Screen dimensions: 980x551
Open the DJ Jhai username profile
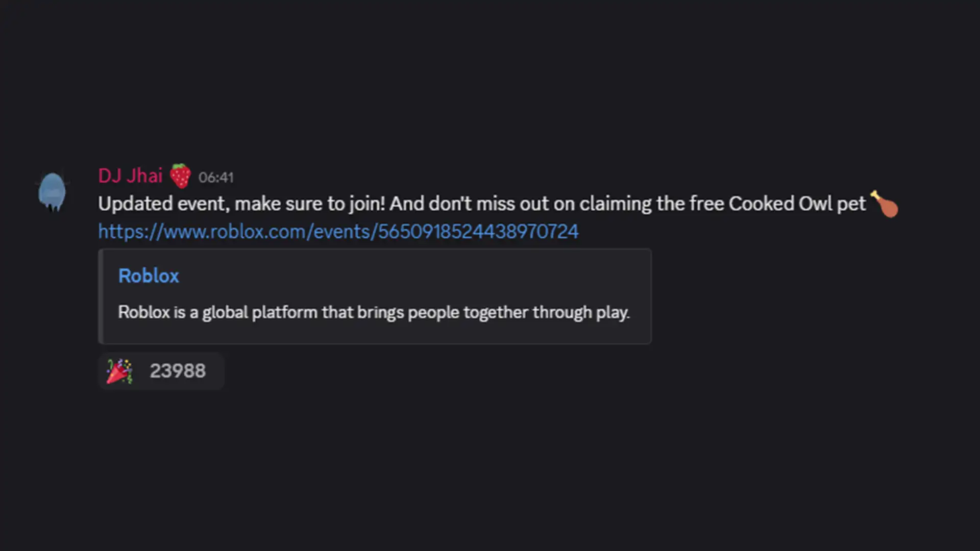click(x=130, y=176)
